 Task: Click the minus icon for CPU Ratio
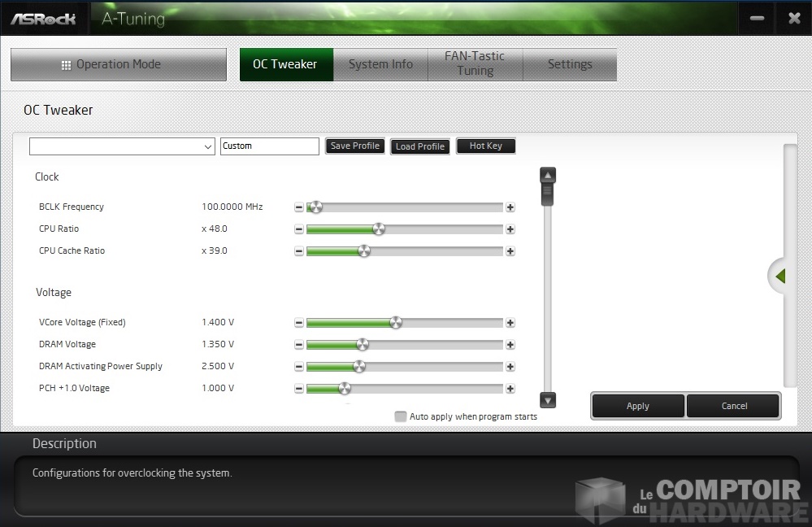[x=299, y=229]
